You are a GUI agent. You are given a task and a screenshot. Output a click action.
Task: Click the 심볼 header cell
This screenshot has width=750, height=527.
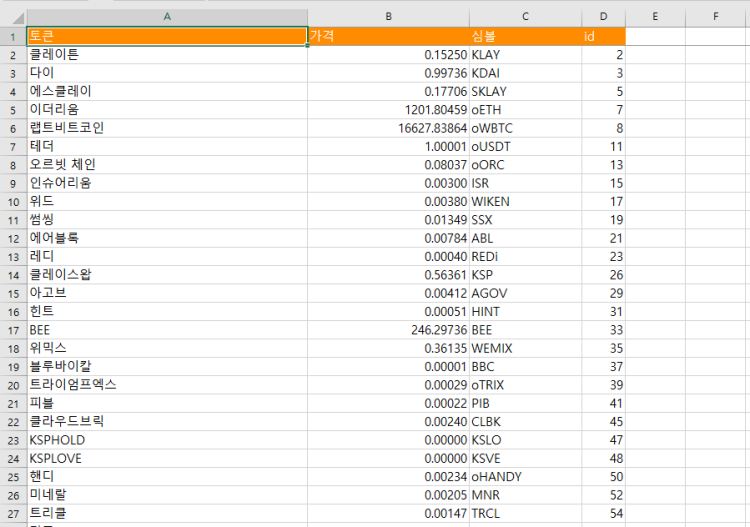(x=525, y=36)
